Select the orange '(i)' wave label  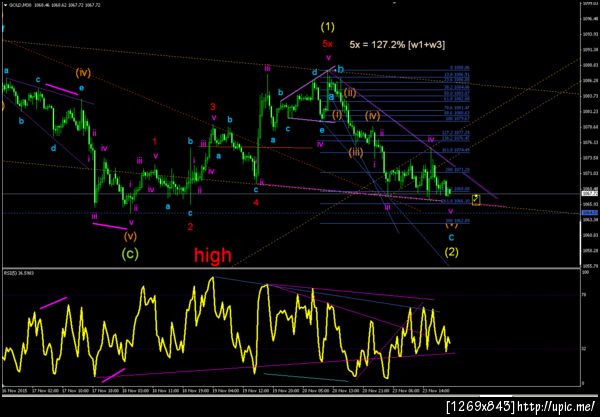click(337, 114)
